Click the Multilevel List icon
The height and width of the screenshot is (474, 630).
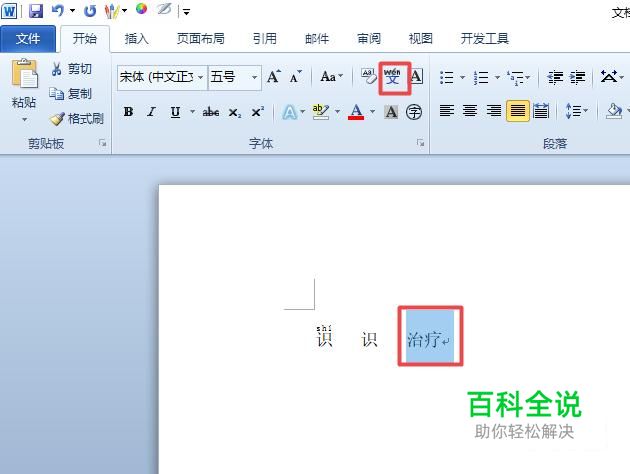[515, 77]
